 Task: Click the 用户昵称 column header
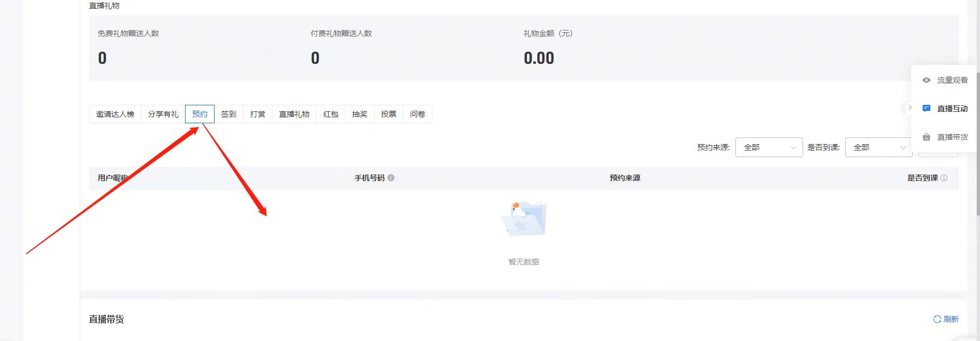tap(113, 178)
